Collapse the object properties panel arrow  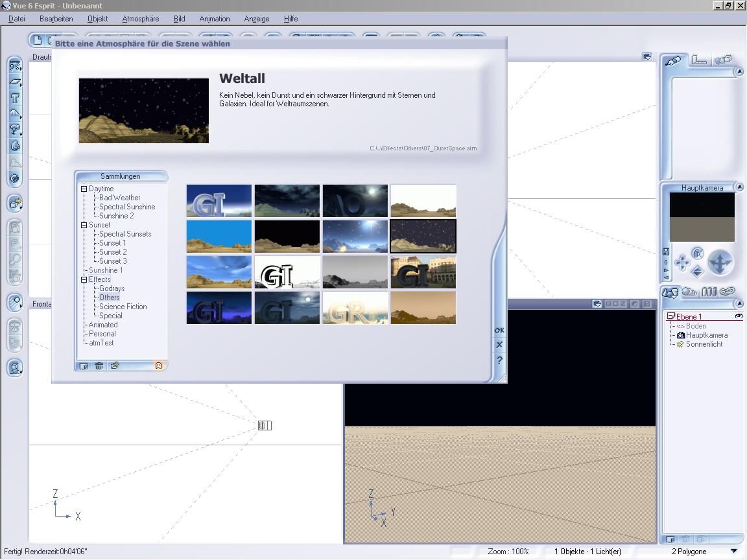(x=739, y=72)
